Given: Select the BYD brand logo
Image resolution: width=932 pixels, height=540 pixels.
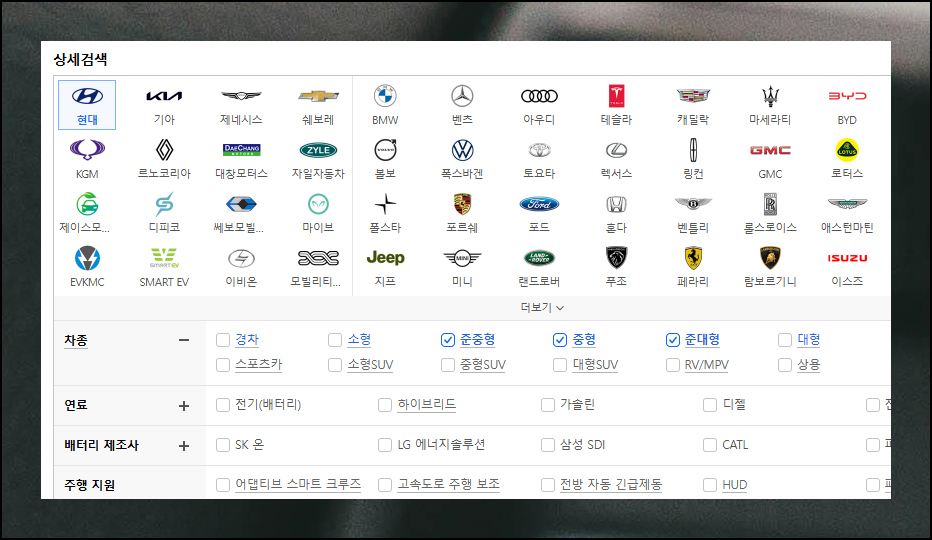Looking at the screenshot, I should click(847, 96).
